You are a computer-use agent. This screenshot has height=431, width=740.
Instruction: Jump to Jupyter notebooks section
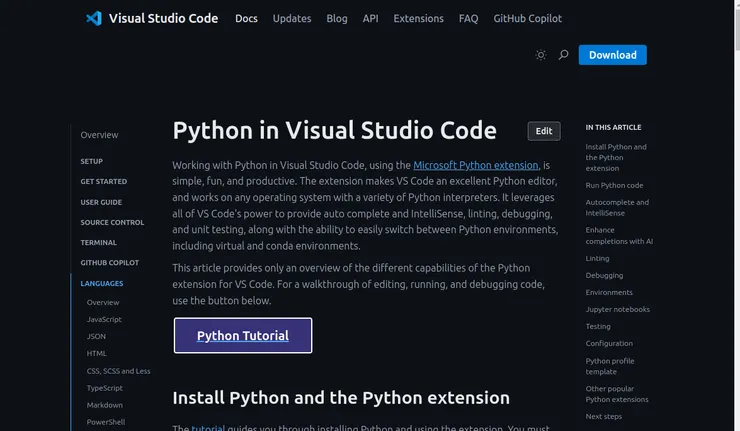click(x=618, y=310)
